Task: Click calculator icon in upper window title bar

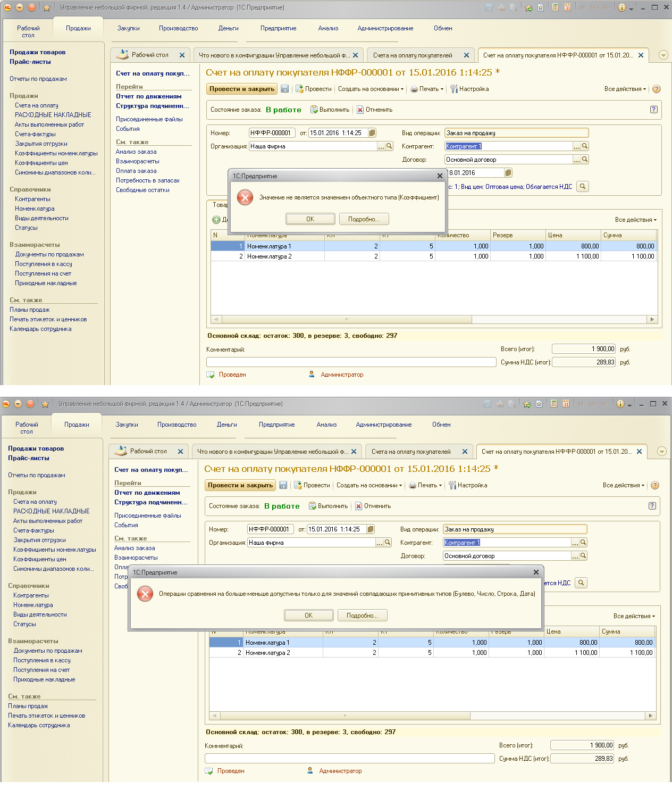Action: [555, 7]
